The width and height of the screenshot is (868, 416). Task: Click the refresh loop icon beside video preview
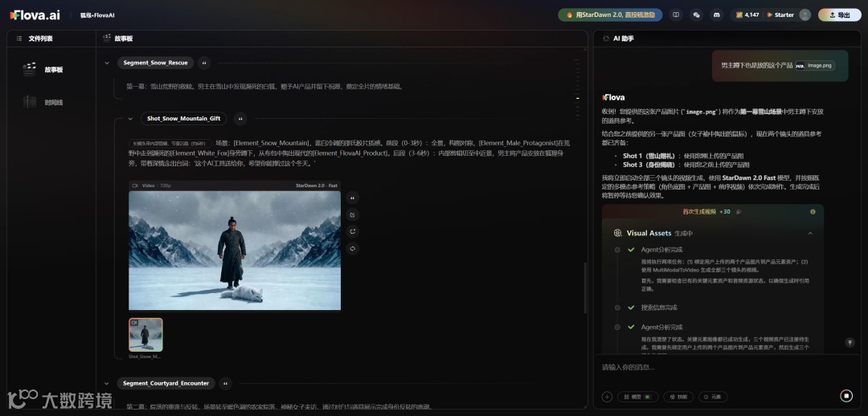tap(352, 248)
